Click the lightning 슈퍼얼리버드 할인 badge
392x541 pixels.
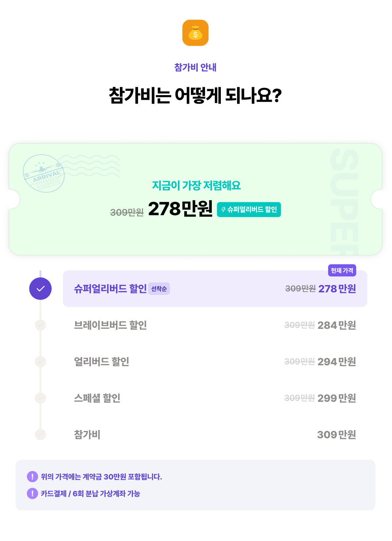click(249, 210)
